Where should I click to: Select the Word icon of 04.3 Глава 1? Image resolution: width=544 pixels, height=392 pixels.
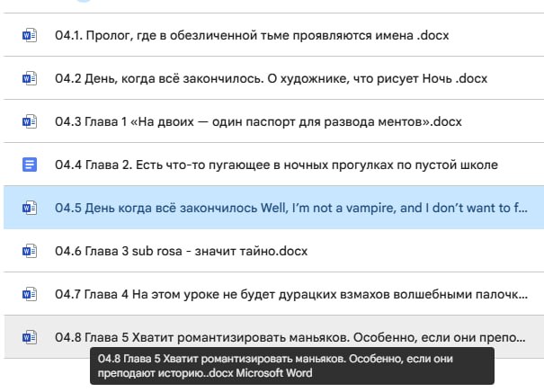[30, 121]
